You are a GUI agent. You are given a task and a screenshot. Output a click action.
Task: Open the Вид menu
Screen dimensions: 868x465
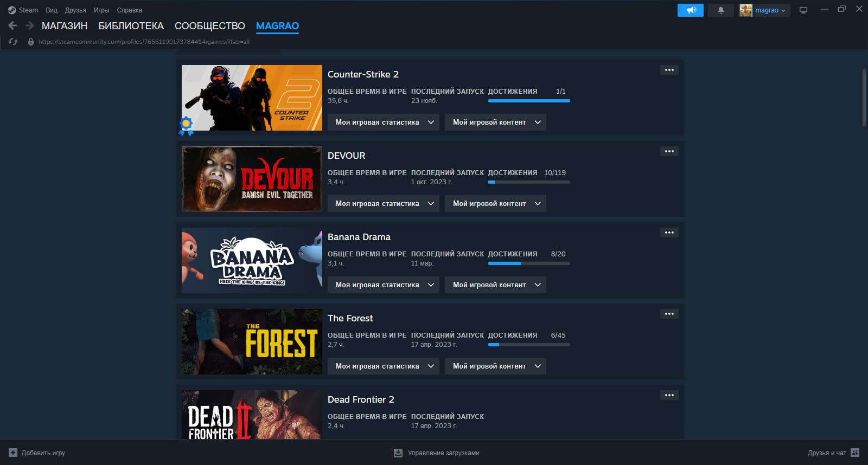pyautogui.click(x=52, y=10)
